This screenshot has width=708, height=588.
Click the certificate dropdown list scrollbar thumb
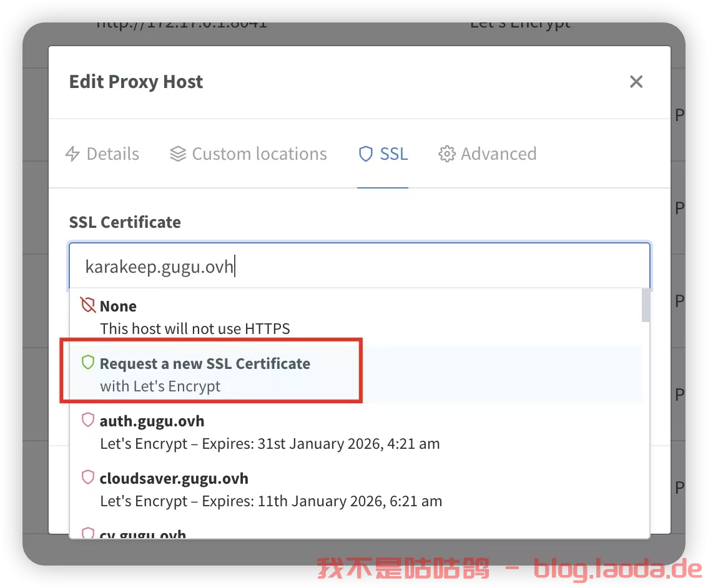click(x=646, y=305)
